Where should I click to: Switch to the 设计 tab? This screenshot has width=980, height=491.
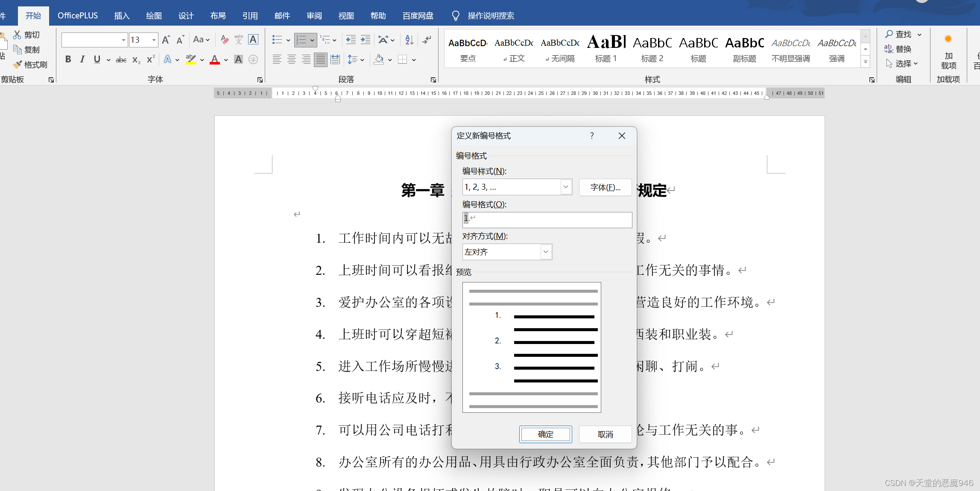(186, 16)
